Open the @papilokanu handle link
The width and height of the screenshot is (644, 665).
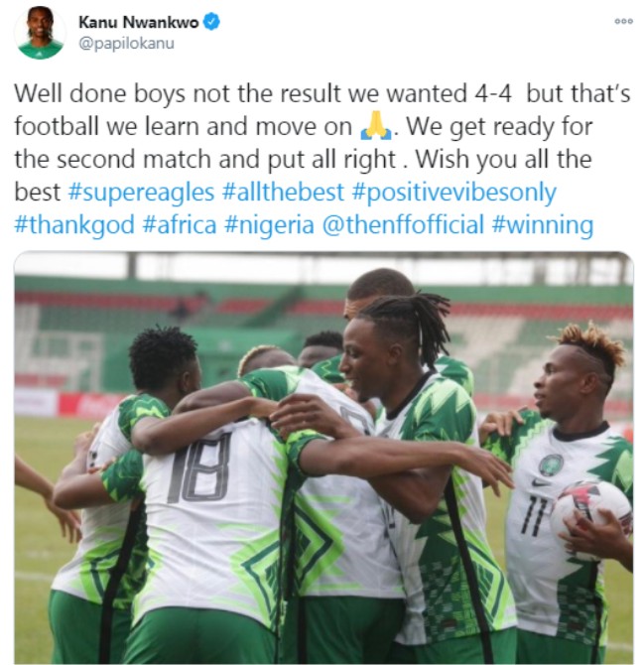click(126, 43)
